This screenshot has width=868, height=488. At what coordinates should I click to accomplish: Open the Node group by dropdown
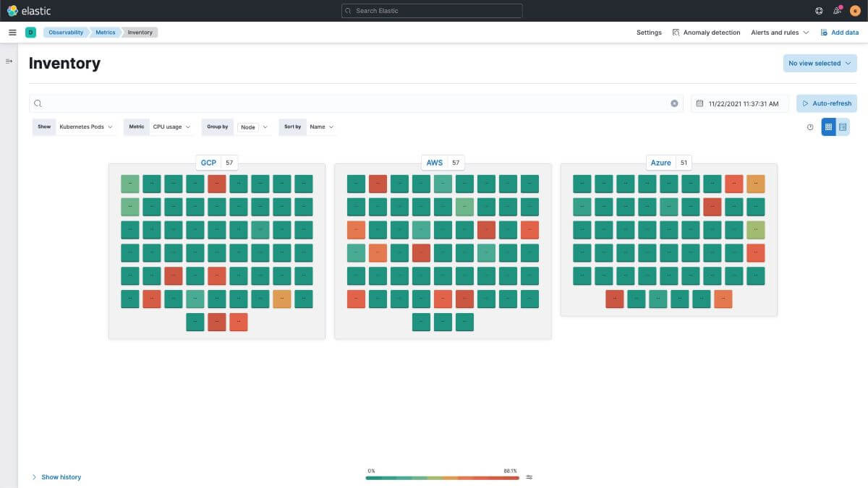click(x=253, y=127)
